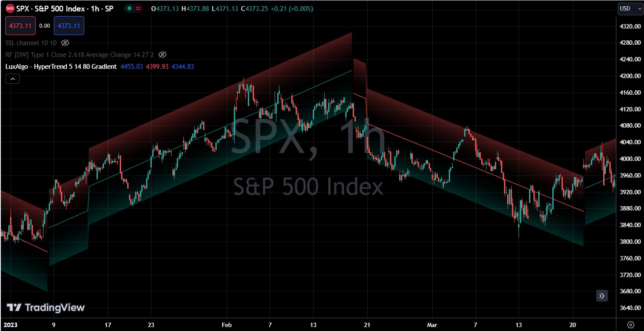Click the open value O4373.13
644x331 pixels.
point(165,8)
